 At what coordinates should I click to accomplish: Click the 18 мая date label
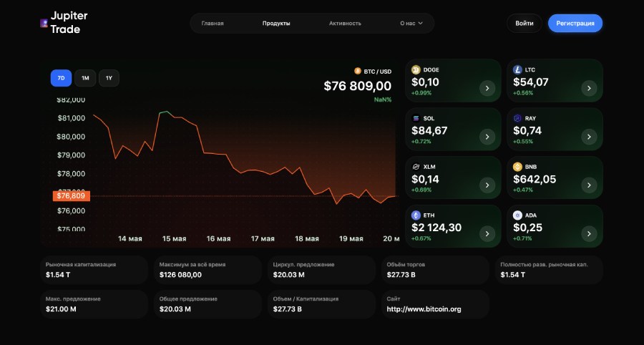tap(307, 238)
